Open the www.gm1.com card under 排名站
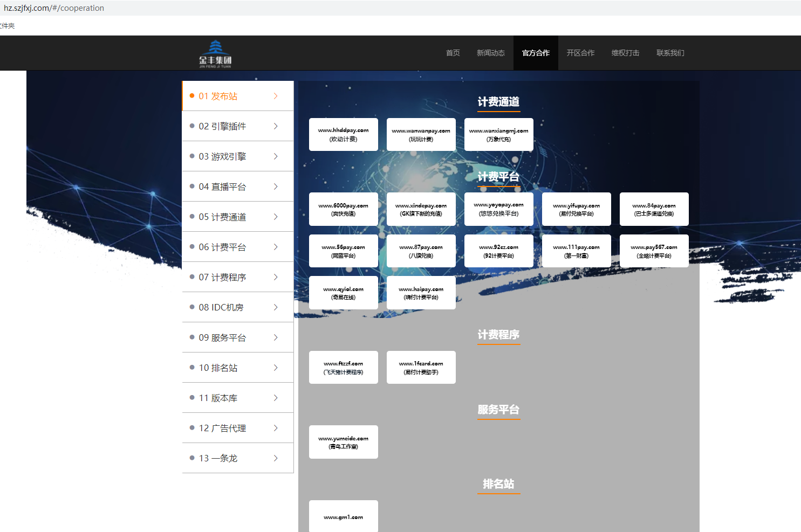 344,516
